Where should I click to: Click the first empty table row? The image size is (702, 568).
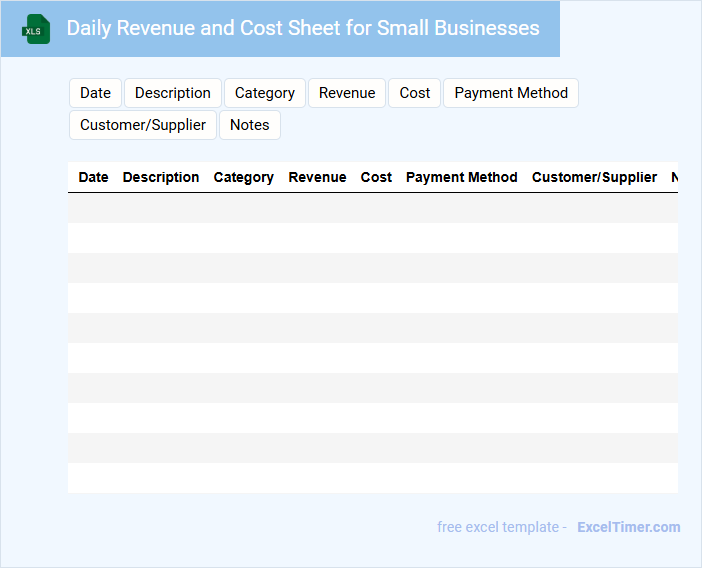[372, 208]
